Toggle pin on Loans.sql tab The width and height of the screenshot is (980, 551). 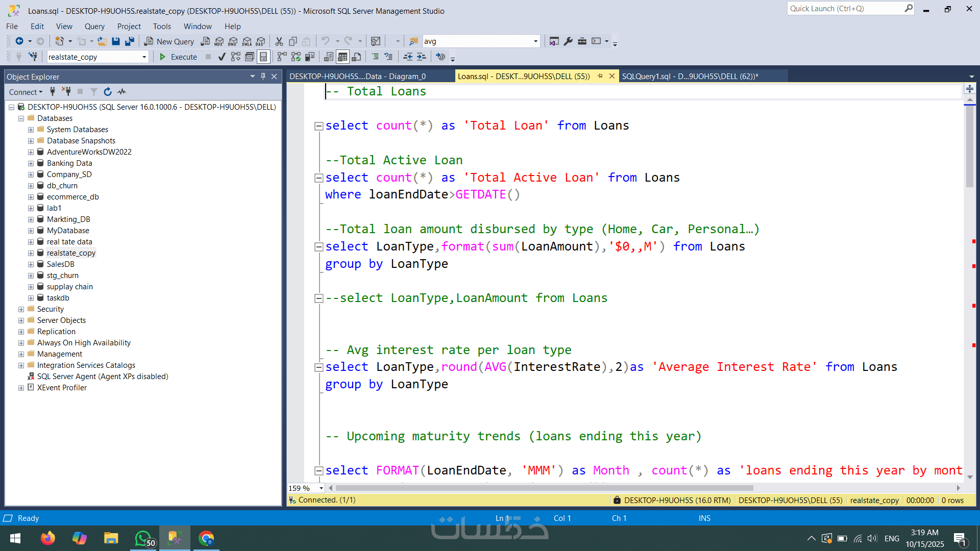click(x=600, y=76)
